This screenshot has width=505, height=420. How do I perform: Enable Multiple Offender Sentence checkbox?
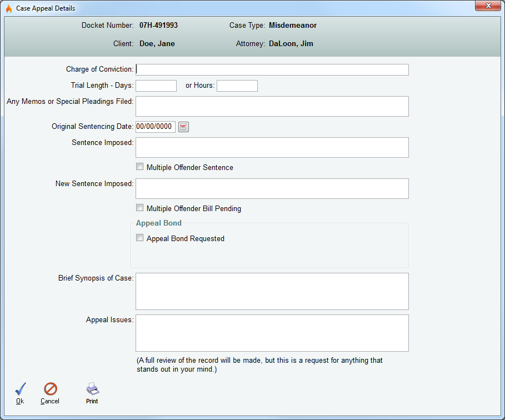[140, 167]
